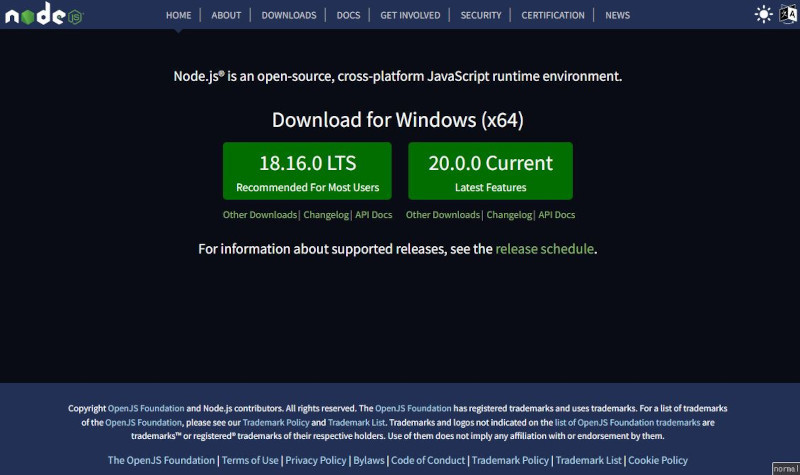Open the GET INVOLVED nav item
The width and height of the screenshot is (800, 475).
click(410, 15)
